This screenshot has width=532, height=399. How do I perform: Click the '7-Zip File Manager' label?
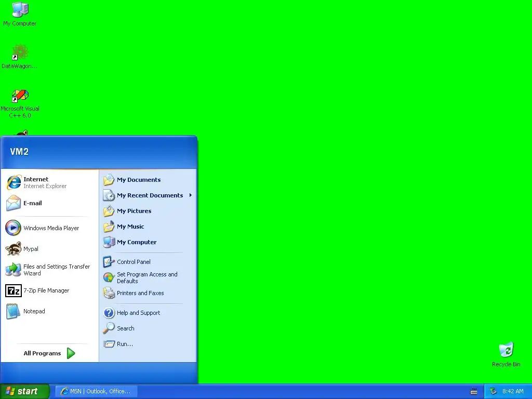[x=46, y=290]
